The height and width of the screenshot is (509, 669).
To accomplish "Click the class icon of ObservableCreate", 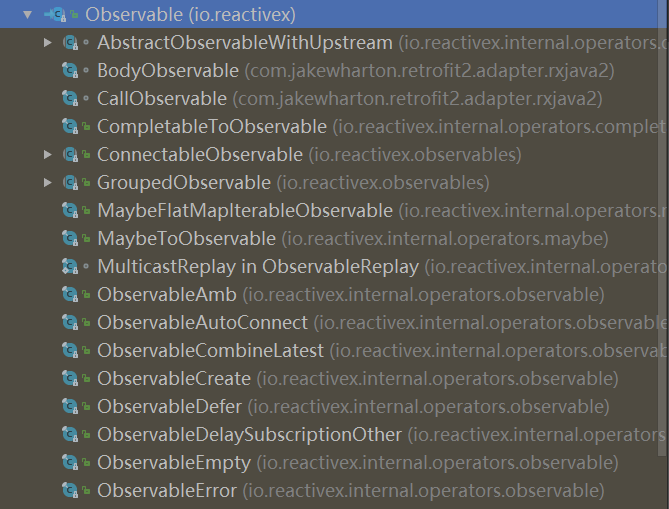I will coord(70,378).
